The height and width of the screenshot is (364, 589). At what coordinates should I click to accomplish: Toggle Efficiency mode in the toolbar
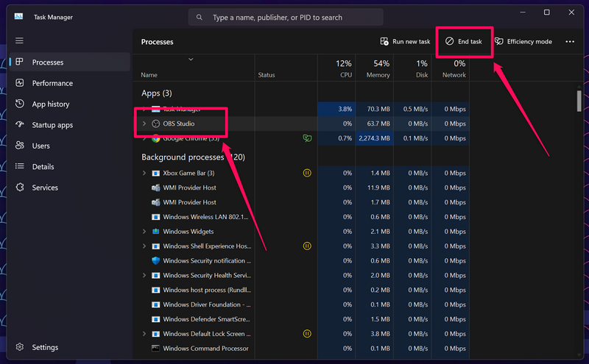523,42
